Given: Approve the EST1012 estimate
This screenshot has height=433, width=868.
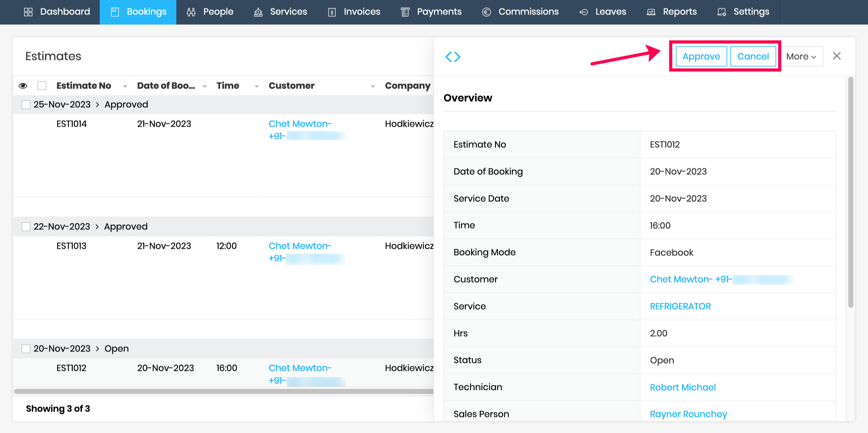Looking at the screenshot, I should pyautogui.click(x=701, y=56).
